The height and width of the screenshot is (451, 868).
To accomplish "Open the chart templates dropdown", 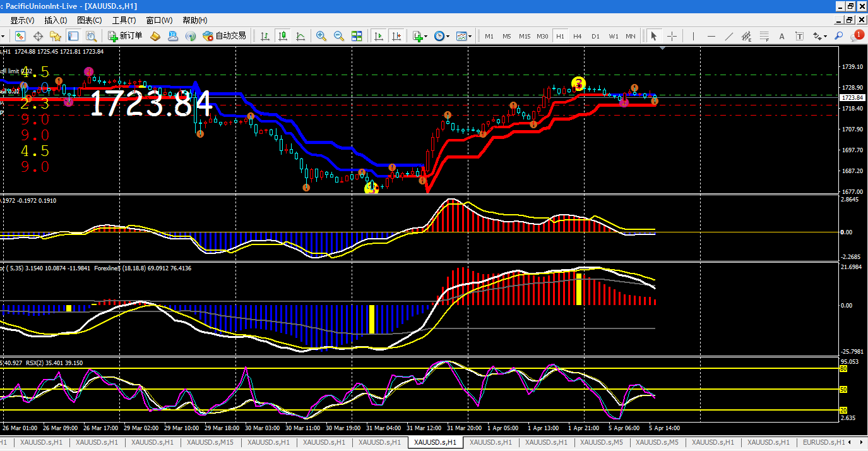I will [x=464, y=36].
